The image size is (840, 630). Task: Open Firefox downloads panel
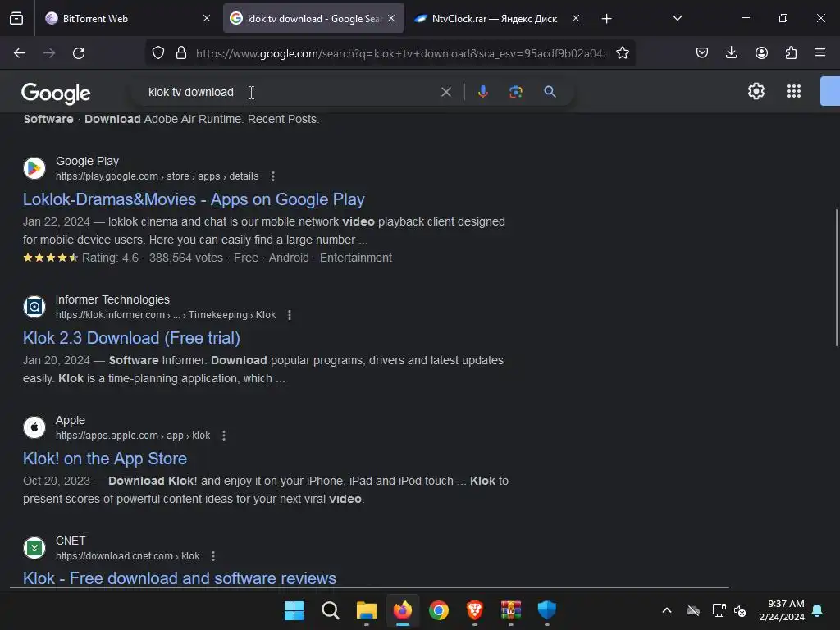tap(731, 52)
